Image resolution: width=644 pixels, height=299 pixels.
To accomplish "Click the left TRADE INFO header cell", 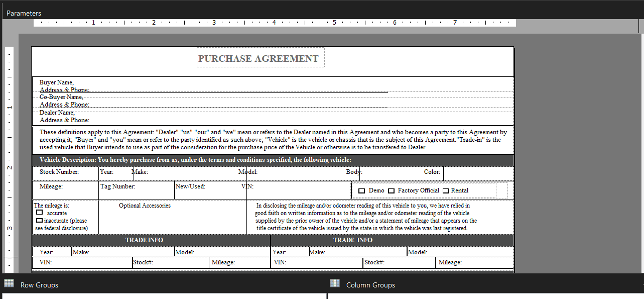I will (144, 240).
